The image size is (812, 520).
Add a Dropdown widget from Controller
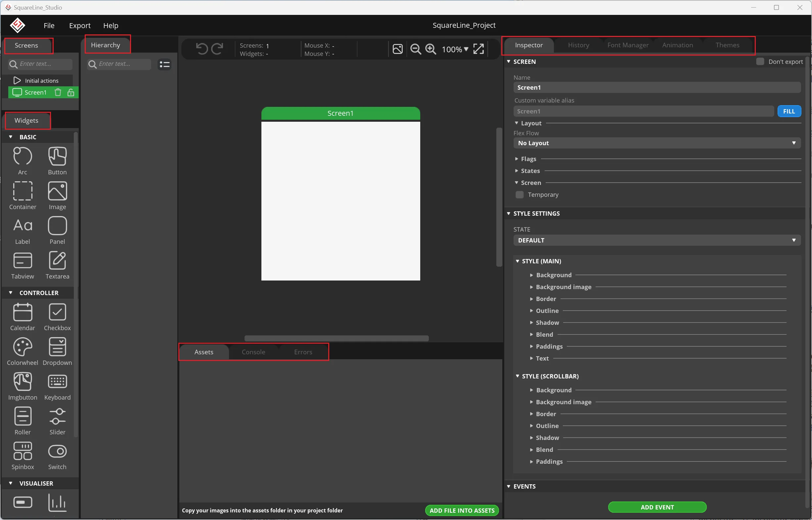[x=58, y=352]
